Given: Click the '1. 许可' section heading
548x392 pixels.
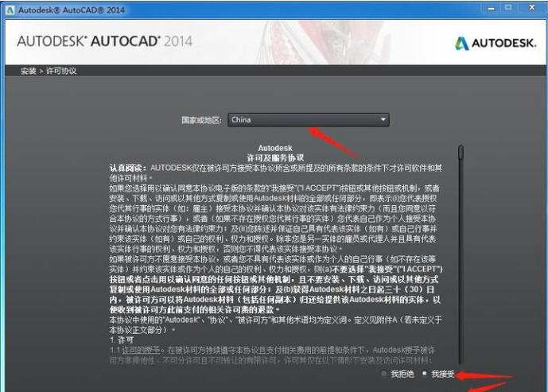Looking at the screenshot, I should point(122,340).
